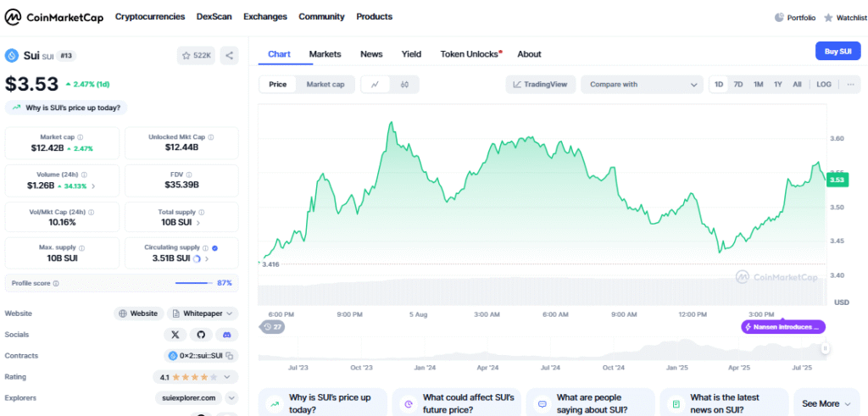Screen dimensions: 868x416
Task: Open the Token Unlocks tab
Action: tap(470, 54)
